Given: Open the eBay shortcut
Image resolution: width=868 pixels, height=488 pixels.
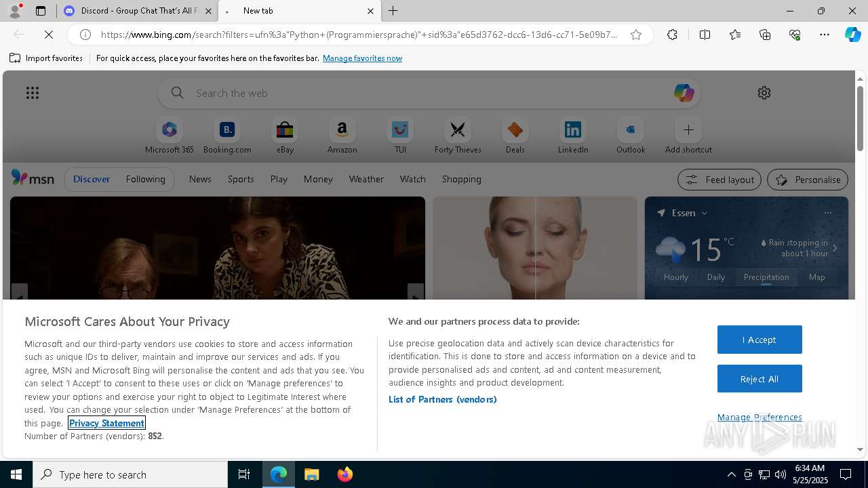Looking at the screenshot, I should 285,136.
